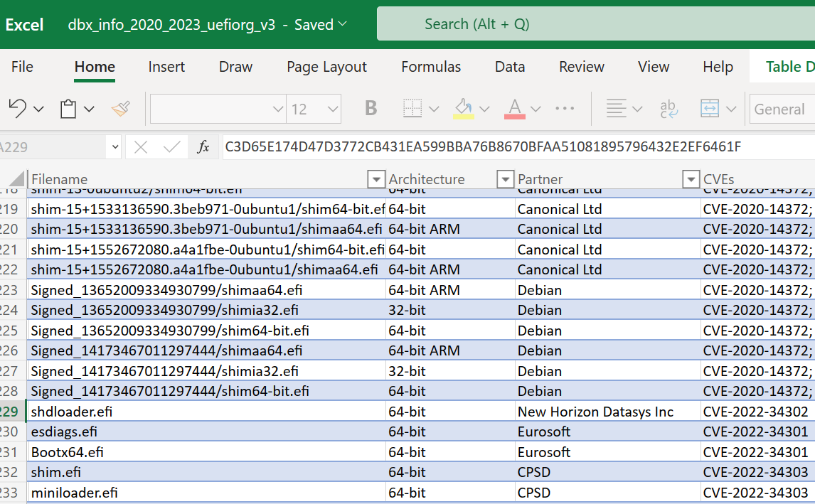Open the Table Design tab
Image resolution: width=815 pixels, height=504 pixels.
click(x=789, y=67)
